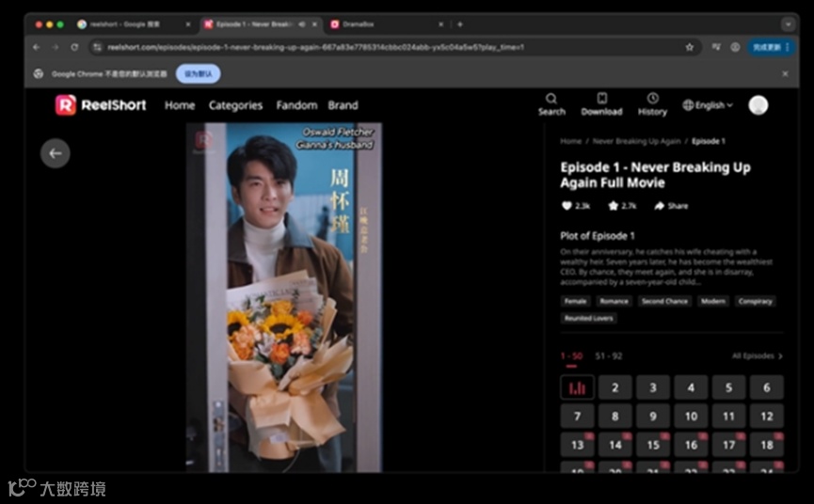Play episode 12
The height and width of the screenshot is (504, 814).
tap(767, 416)
